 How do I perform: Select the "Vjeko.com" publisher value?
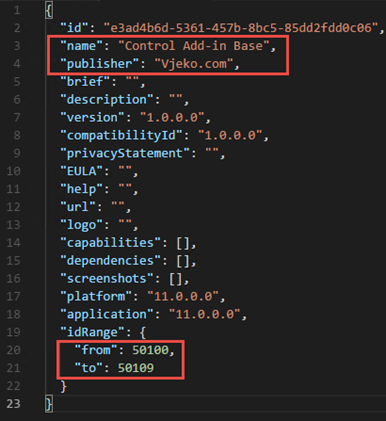pyautogui.click(x=193, y=64)
